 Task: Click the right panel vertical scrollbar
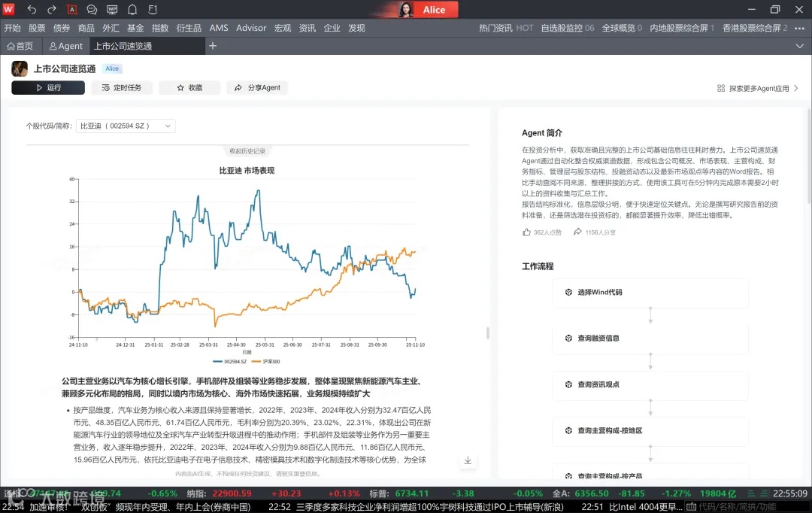(x=809, y=156)
